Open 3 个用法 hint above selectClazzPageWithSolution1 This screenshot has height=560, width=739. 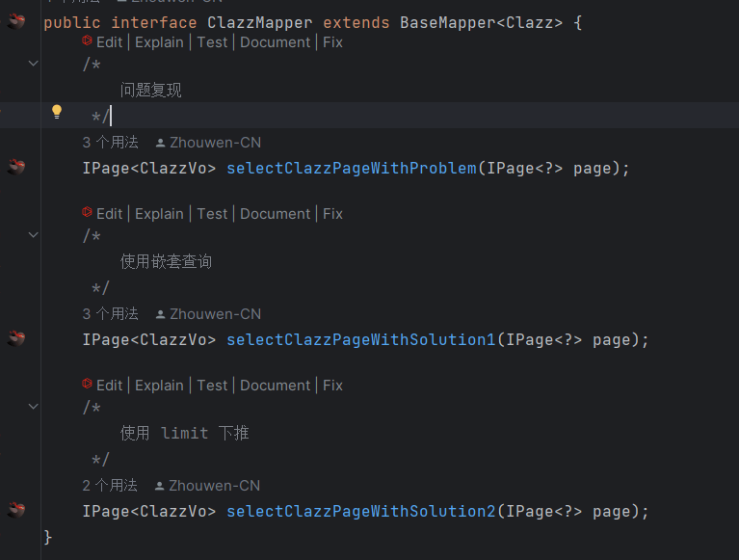(x=110, y=314)
